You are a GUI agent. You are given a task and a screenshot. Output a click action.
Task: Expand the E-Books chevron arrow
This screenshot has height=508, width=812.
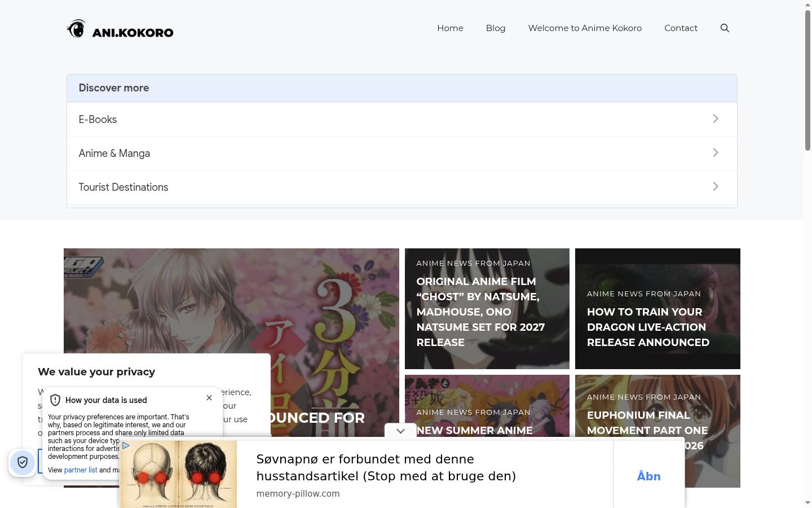pos(716,119)
